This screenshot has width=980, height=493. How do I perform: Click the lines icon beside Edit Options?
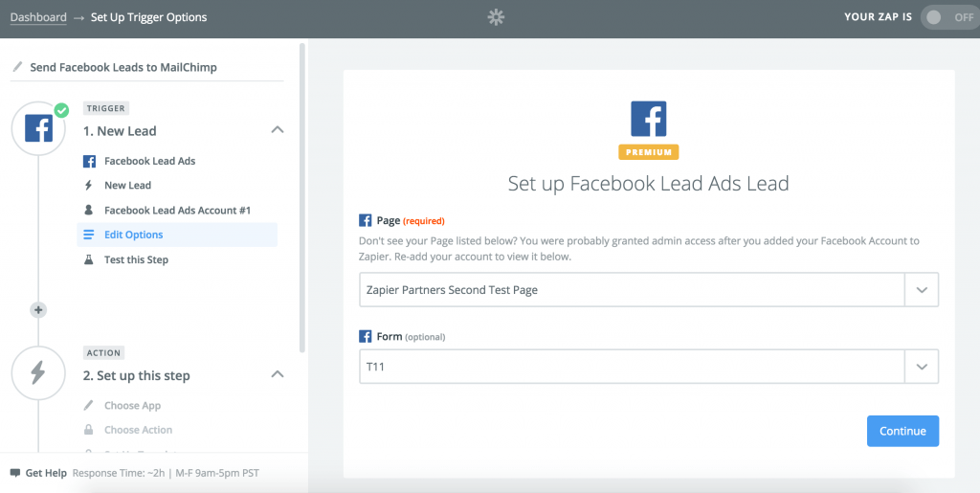pos(89,235)
